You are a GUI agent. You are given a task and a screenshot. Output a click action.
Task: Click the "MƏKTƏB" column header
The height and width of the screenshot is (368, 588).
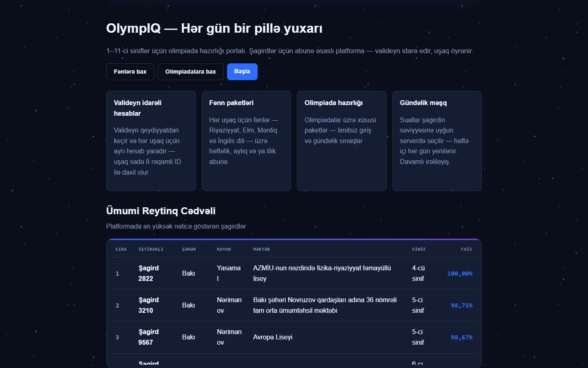tap(261, 249)
